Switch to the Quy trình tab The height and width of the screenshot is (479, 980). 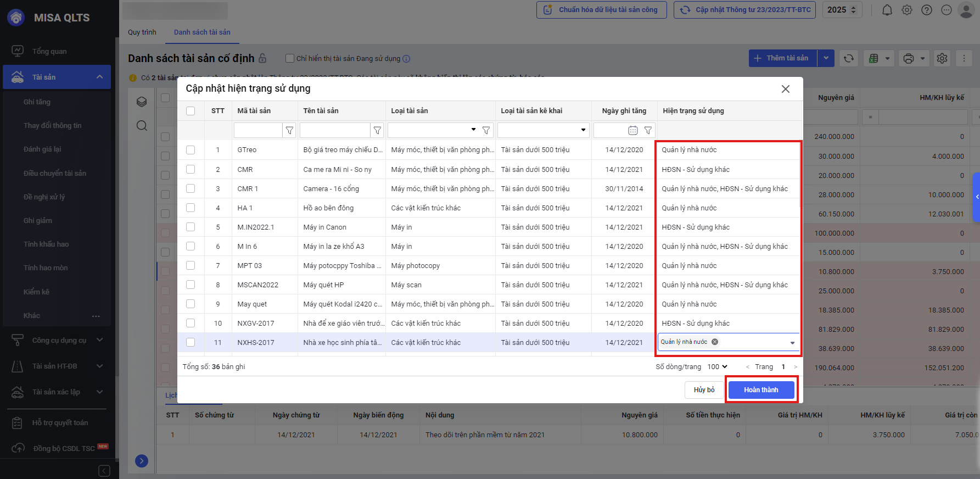tap(142, 32)
